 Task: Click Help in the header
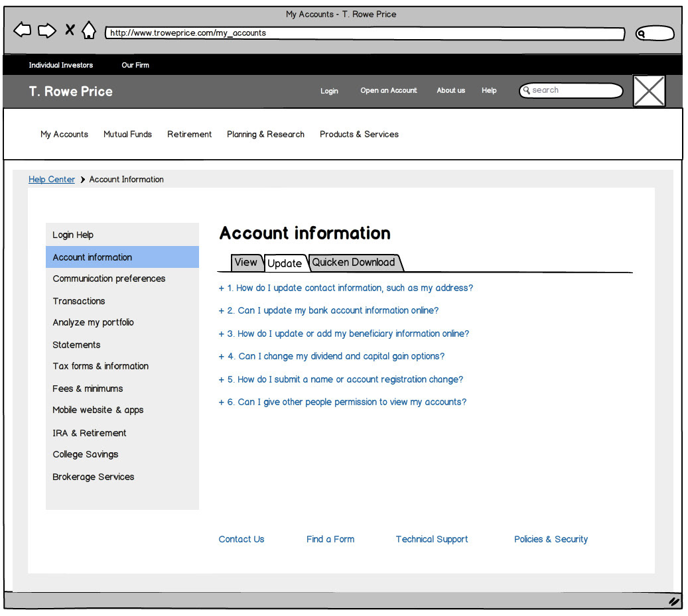point(489,90)
